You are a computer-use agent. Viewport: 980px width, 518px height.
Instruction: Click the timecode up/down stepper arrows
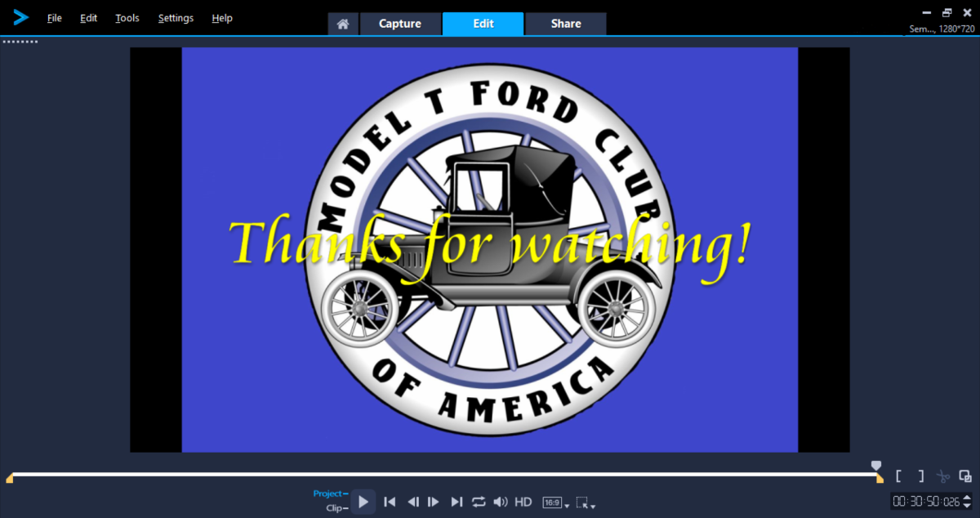tap(967, 501)
